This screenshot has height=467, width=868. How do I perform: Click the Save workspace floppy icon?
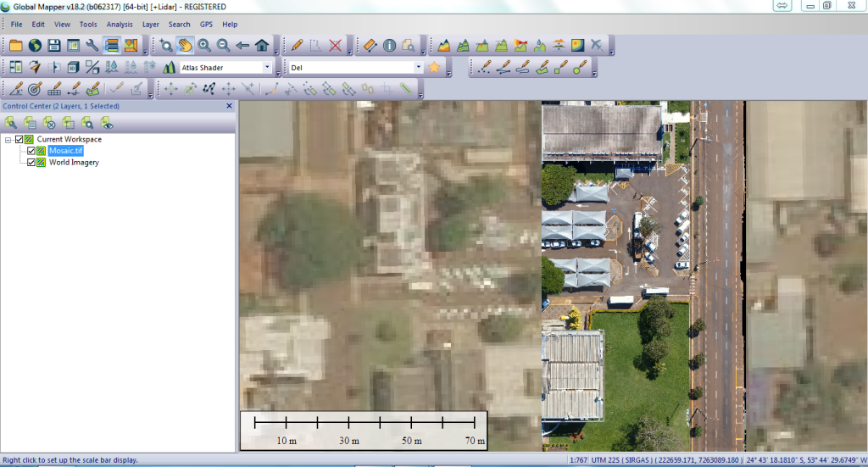[x=54, y=45]
